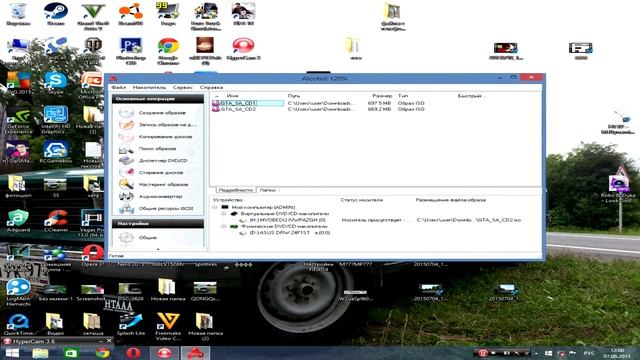Open Adguard desktop shortcut
640x360 pixels.
click(x=18, y=221)
